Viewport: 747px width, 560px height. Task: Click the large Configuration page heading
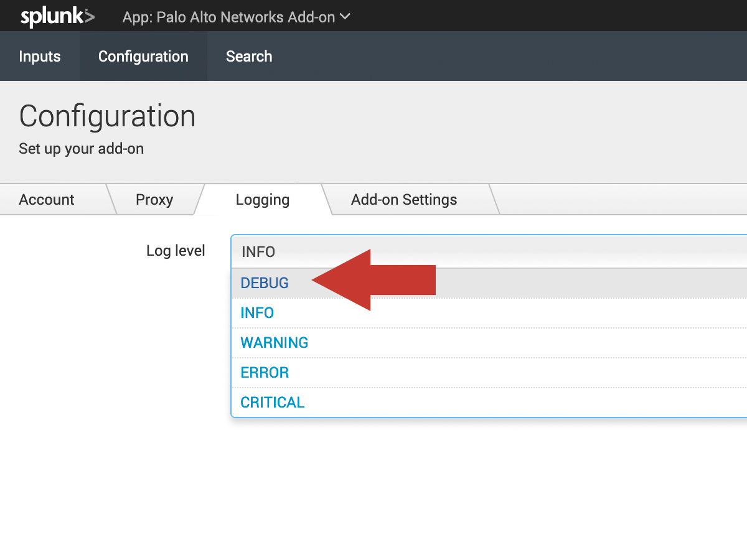click(x=107, y=116)
